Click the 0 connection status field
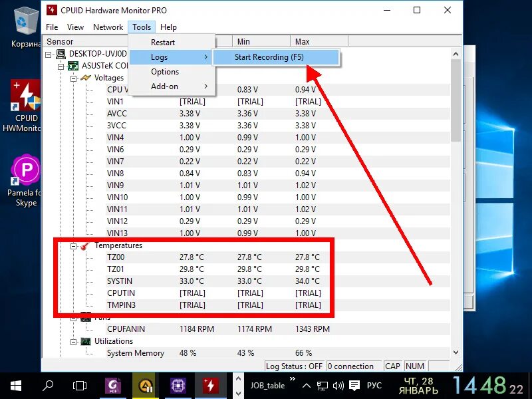The height and width of the screenshot is (399, 532). pyautogui.click(x=354, y=366)
